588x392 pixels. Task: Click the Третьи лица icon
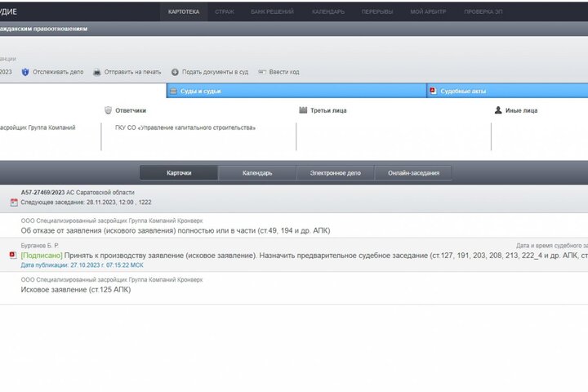coord(303,110)
